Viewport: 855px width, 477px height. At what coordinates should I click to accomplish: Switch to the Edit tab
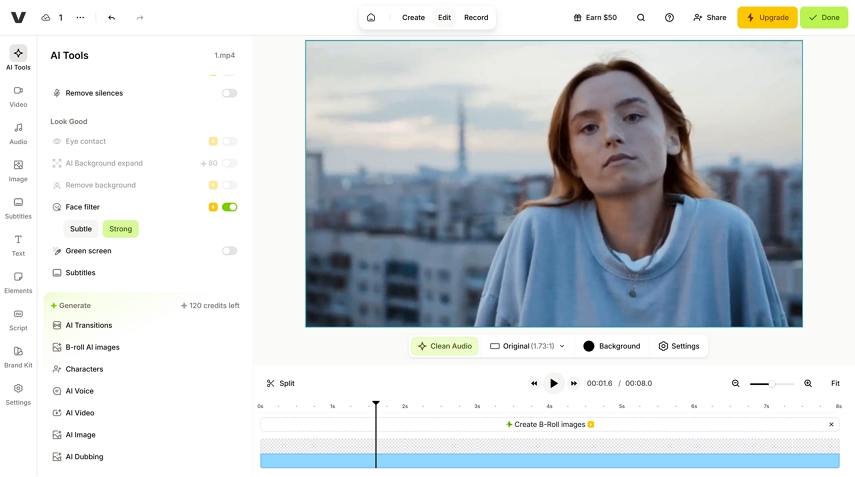[444, 17]
